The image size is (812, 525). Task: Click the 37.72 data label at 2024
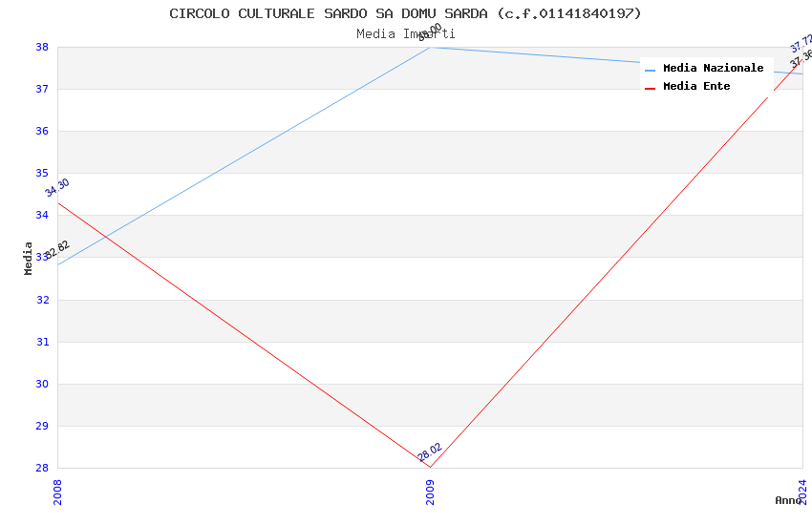801,44
